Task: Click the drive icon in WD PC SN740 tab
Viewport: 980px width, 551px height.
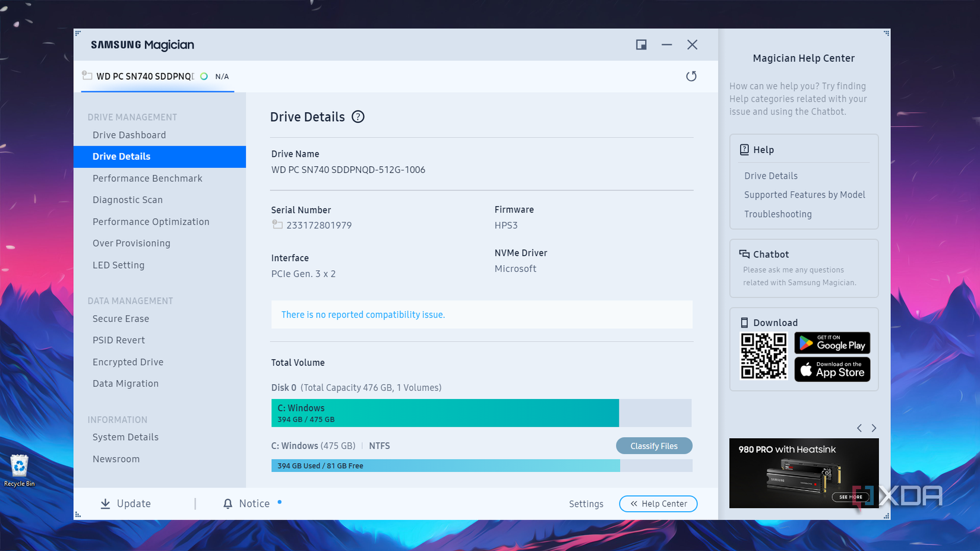Action: pos(87,75)
